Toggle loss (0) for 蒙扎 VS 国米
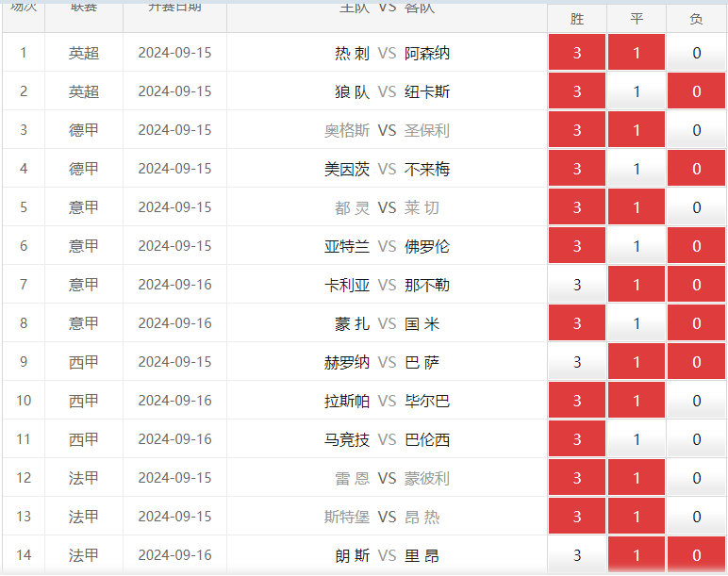The height and width of the screenshot is (576, 728). pyautogui.click(x=696, y=323)
